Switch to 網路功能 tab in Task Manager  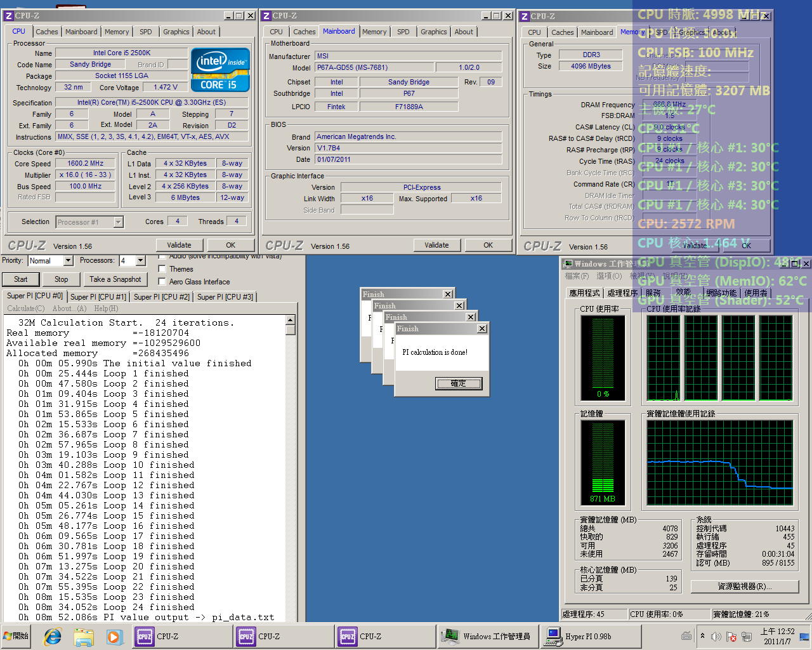(x=721, y=293)
